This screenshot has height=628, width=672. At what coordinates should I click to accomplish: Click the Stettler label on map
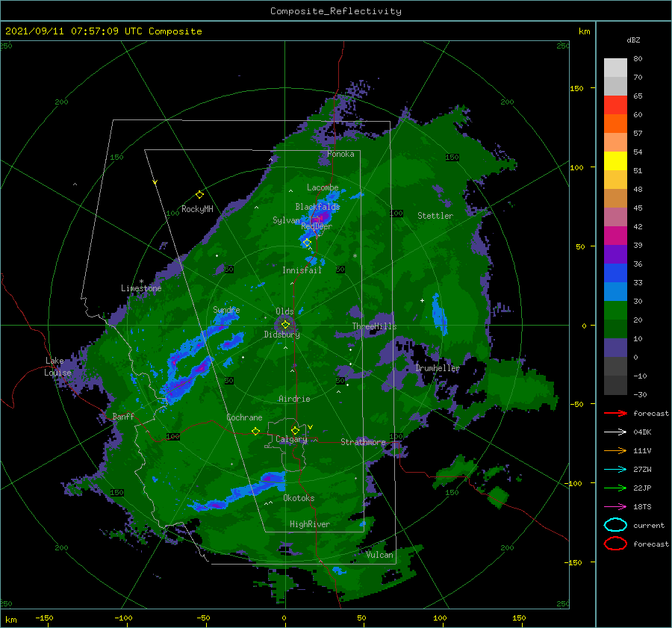click(x=435, y=216)
